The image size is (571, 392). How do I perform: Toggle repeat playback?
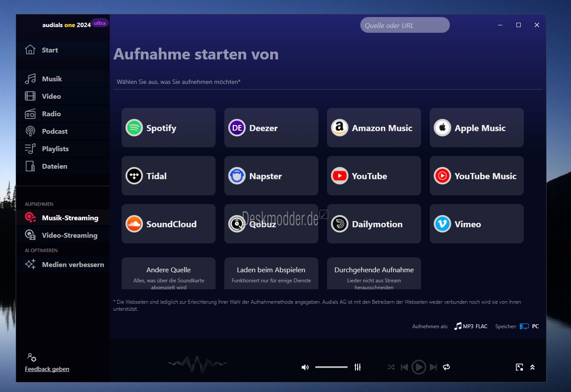tap(446, 367)
